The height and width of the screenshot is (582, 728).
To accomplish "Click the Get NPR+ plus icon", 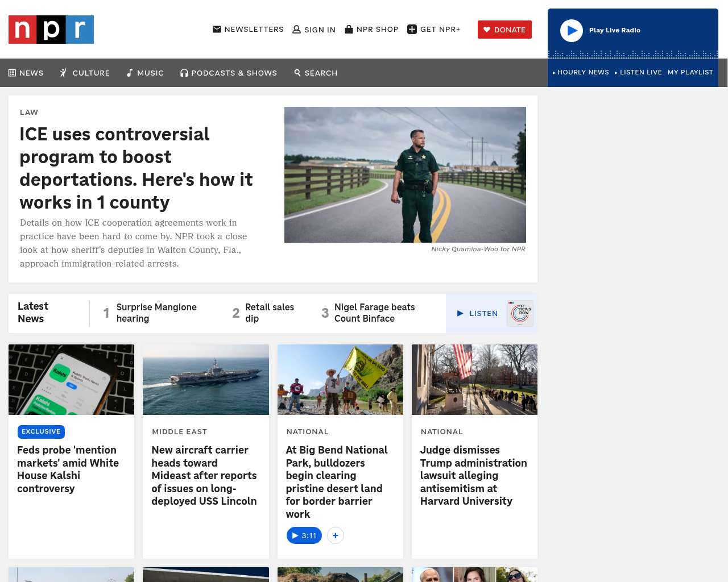I will tap(412, 30).
